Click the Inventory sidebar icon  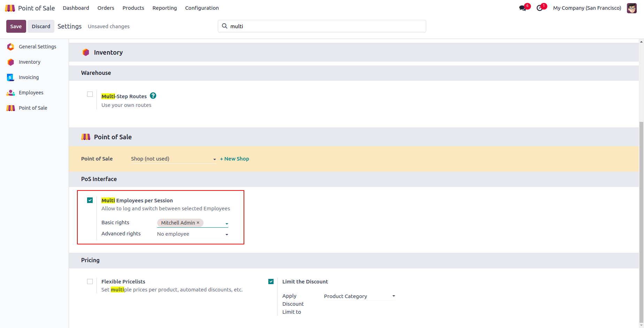pos(11,62)
